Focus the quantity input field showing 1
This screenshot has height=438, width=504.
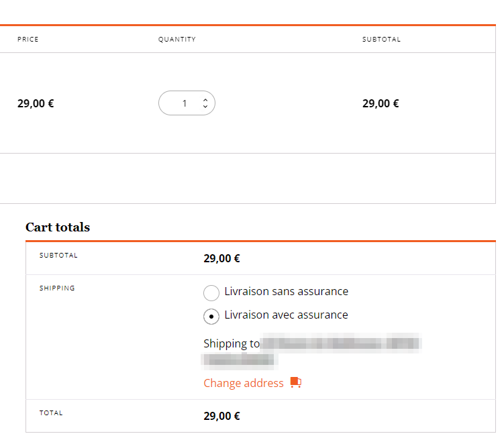tap(187, 103)
